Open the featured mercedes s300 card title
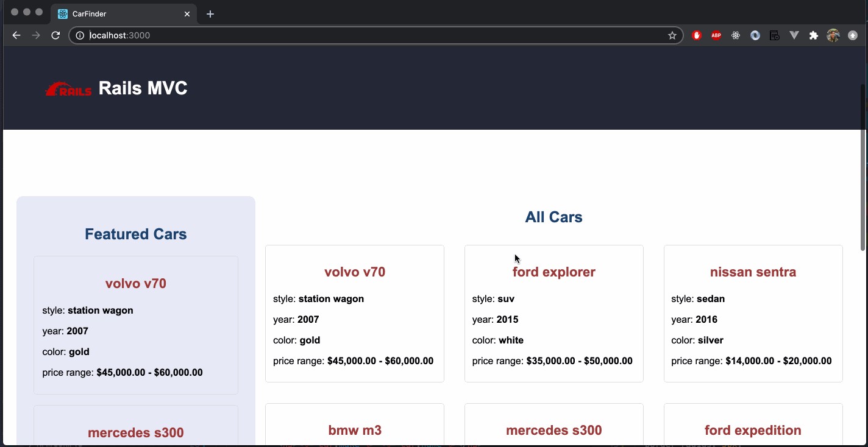This screenshot has width=868, height=447. tap(136, 433)
